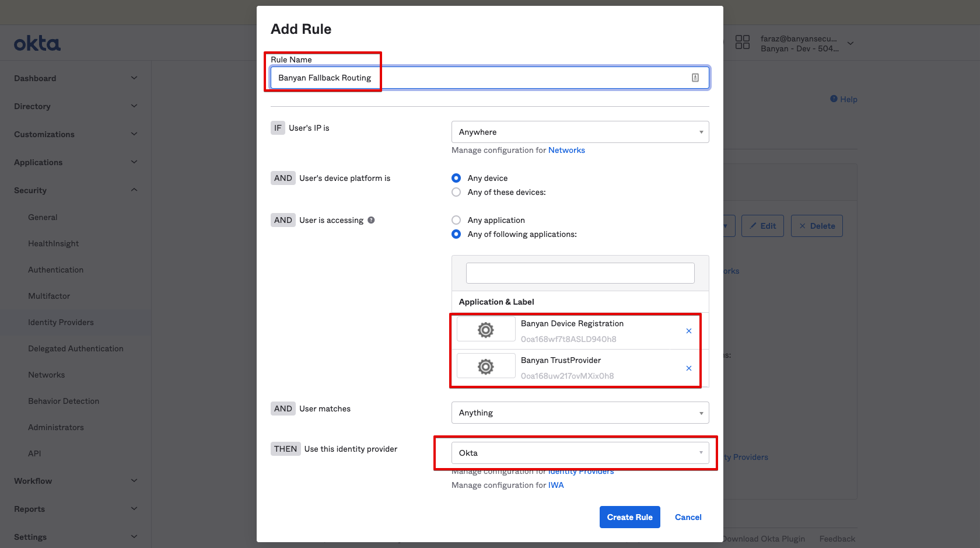Click the help icon next to User is accessing
Screen dimensions: 980x548
(x=371, y=220)
